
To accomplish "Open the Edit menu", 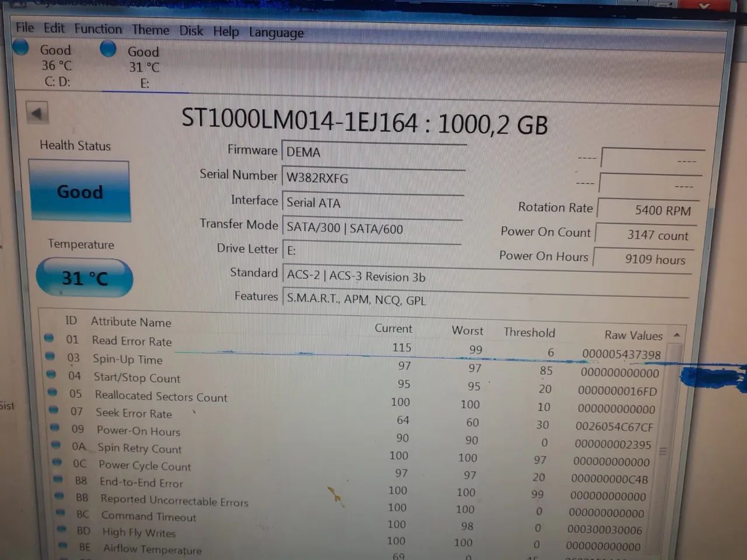I will pos(54,28).
